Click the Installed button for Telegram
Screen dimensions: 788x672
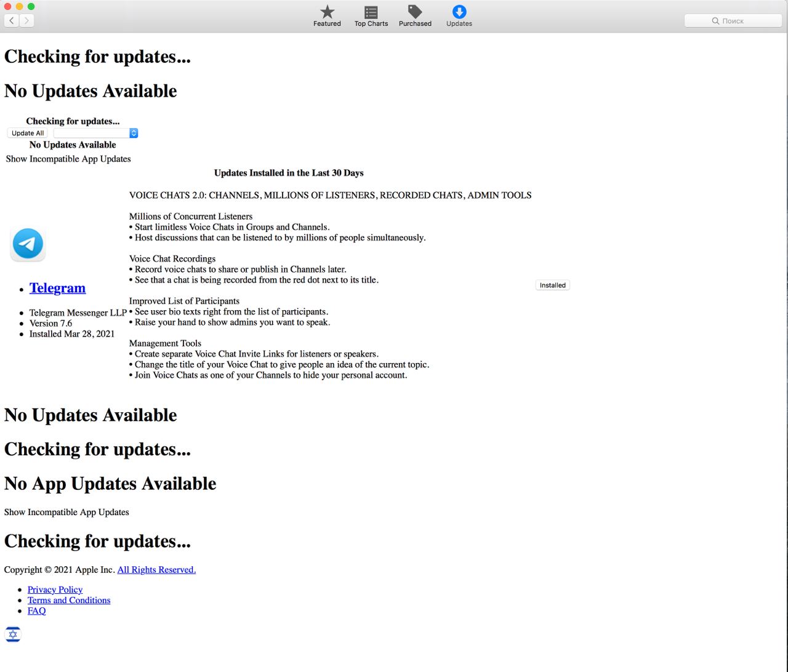coord(552,285)
